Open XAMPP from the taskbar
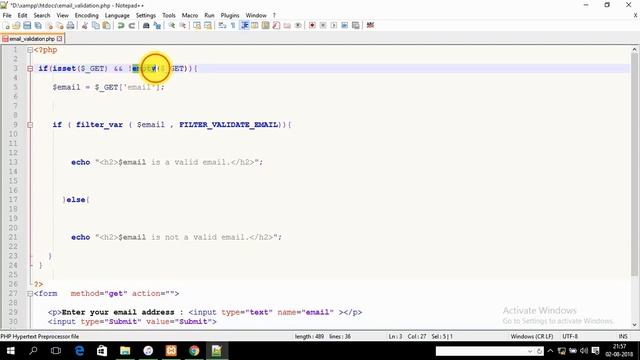 click(x=171, y=351)
